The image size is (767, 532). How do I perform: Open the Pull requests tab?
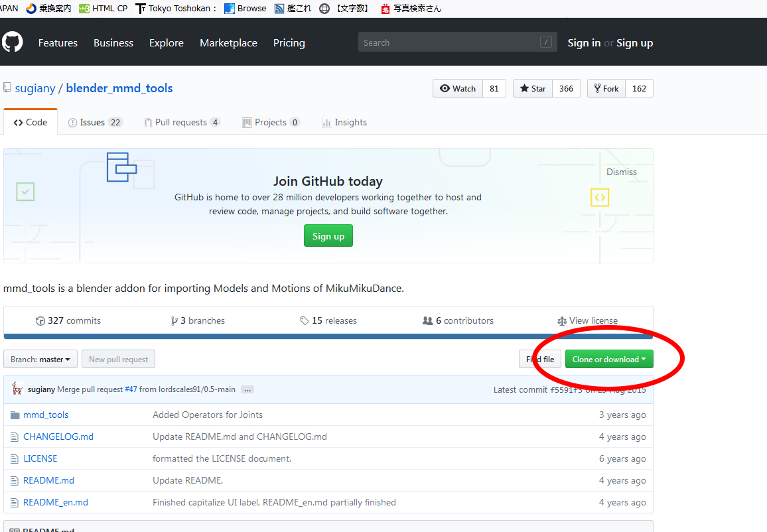click(182, 122)
